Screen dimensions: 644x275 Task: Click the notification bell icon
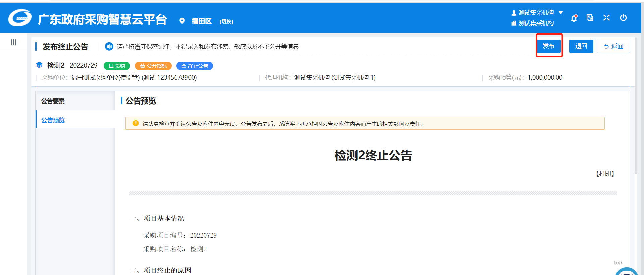point(574,18)
